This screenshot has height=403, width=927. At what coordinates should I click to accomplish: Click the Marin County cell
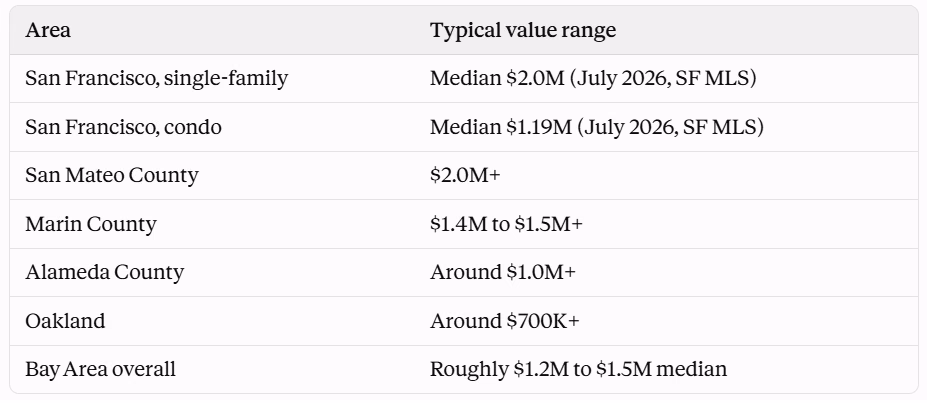[x=90, y=224]
